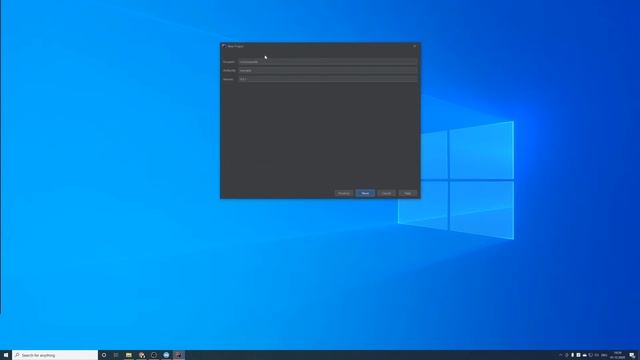640x360 pixels.
Task: Close the New Project dialog window
Action: pos(415,46)
